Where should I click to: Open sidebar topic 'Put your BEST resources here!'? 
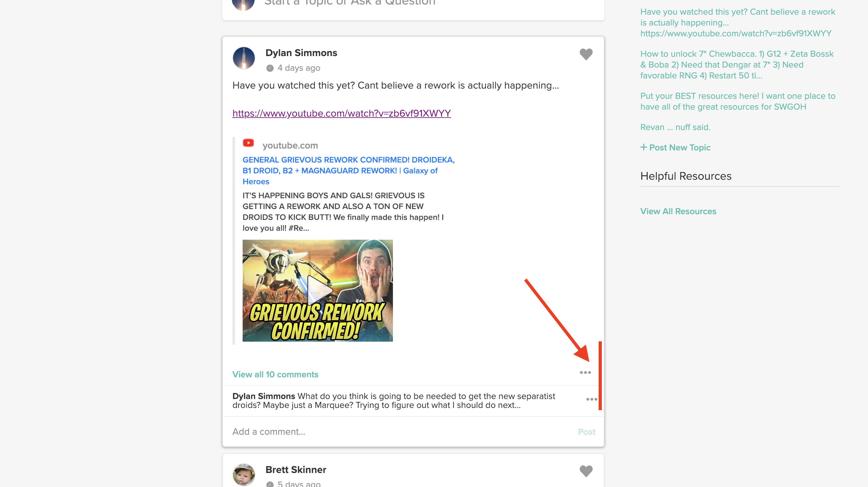point(737,102)
